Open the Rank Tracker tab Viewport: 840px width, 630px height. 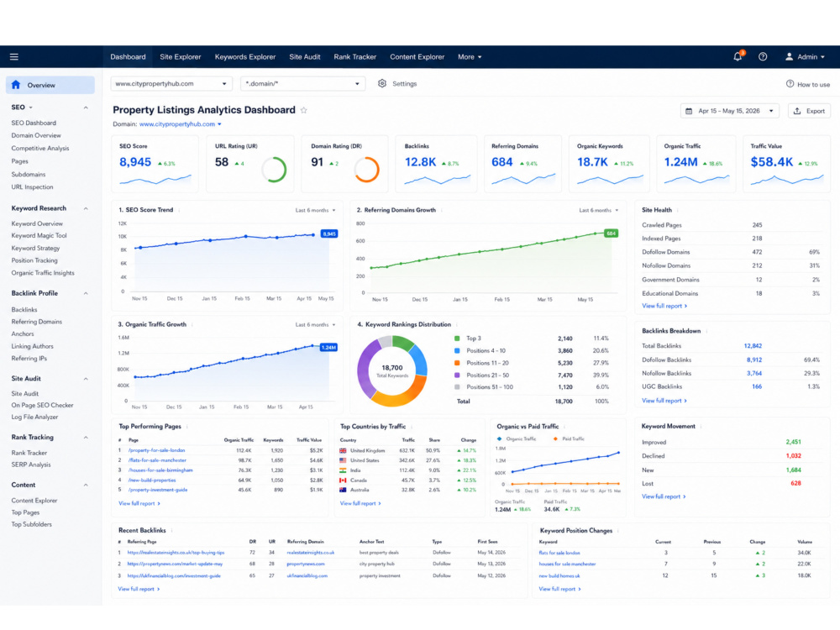[x=355, y=57]
